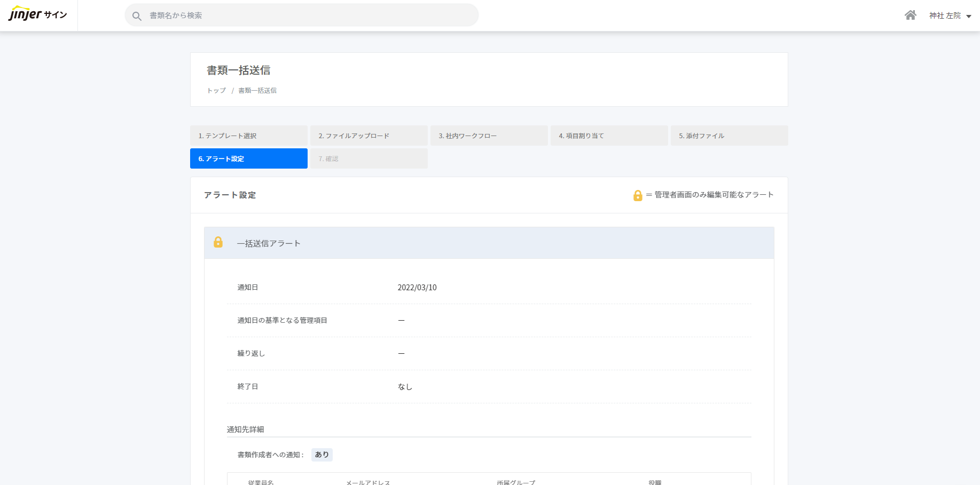Switch to the 3. 社内ワークフロー step

[x=489, y=136]
